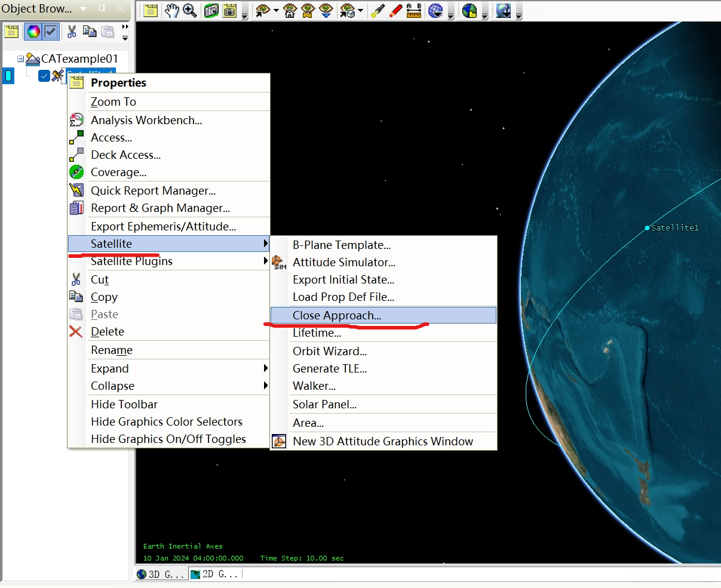
Task: Uncheck the Satellite1 graphics checkbox
Action: pos(44,76)
